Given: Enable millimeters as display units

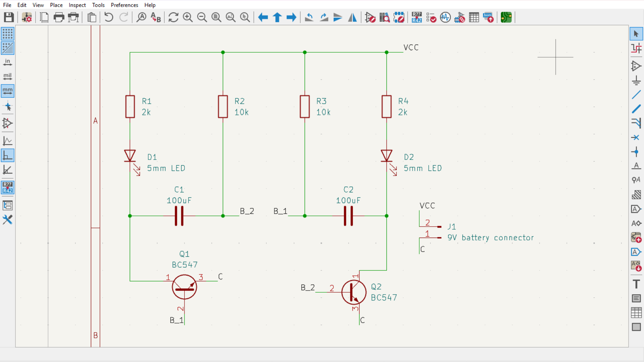Looking at the screenshot, I should (x=7, y=91).
